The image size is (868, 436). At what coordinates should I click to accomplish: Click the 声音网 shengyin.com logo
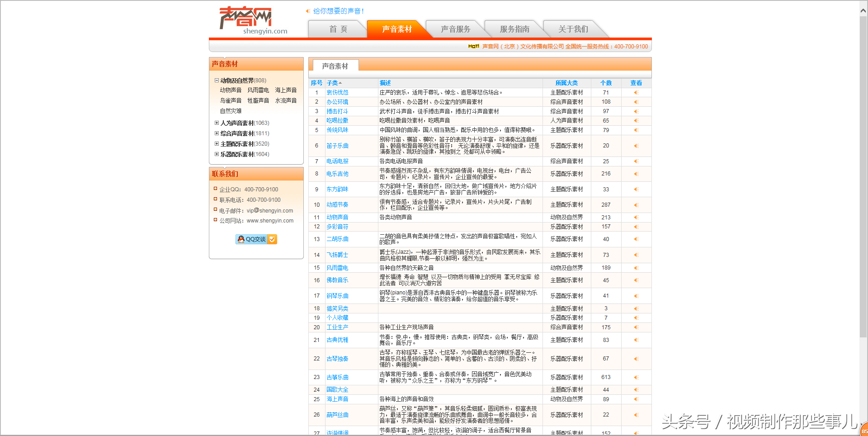[x=253, y=21]
